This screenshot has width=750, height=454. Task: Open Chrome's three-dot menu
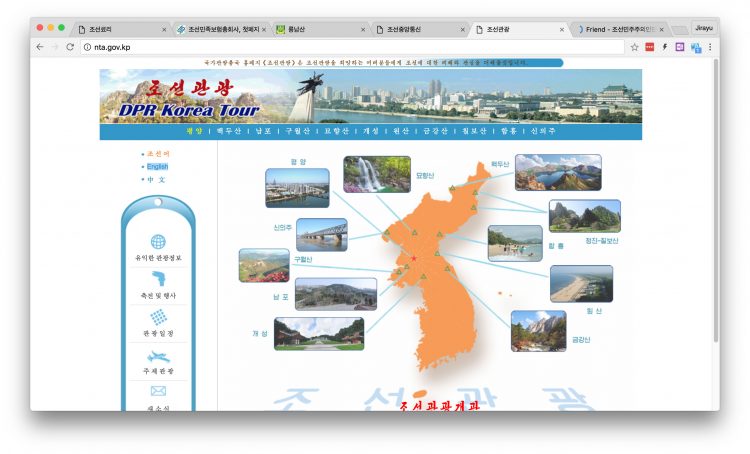coord(710,47)
